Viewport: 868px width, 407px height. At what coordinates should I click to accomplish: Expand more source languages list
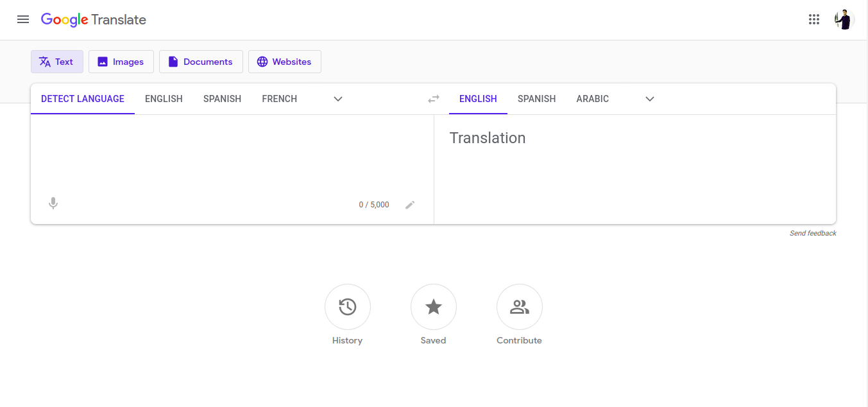338,99
